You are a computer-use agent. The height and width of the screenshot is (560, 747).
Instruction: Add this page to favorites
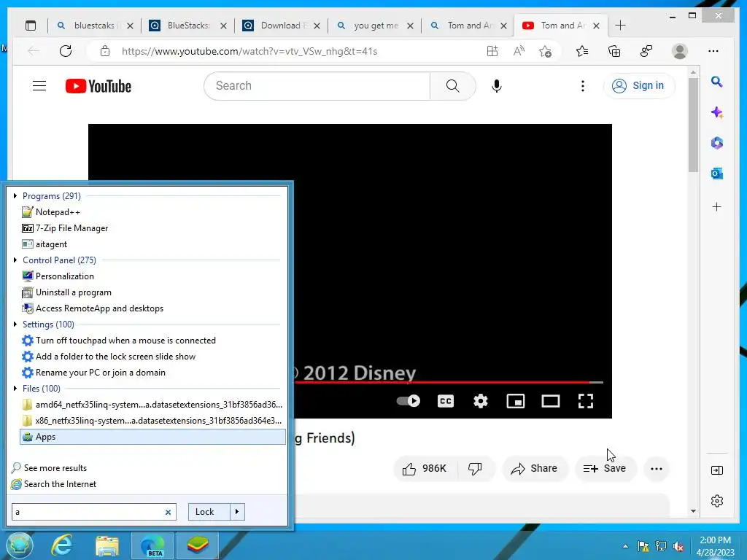tap(546, 51)
